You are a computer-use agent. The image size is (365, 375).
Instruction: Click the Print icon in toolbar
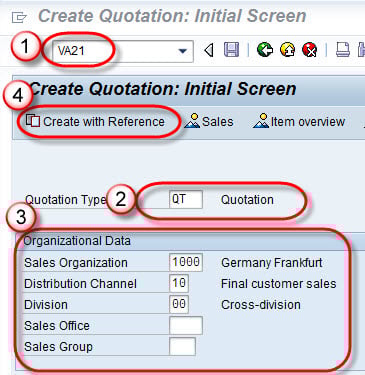pyautogui.click(x=342, y=50)
